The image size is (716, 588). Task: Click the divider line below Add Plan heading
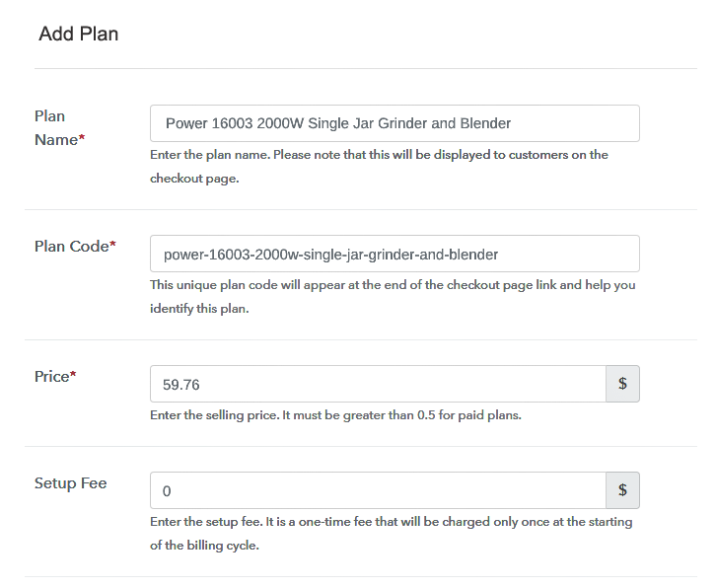pos(365,68)
